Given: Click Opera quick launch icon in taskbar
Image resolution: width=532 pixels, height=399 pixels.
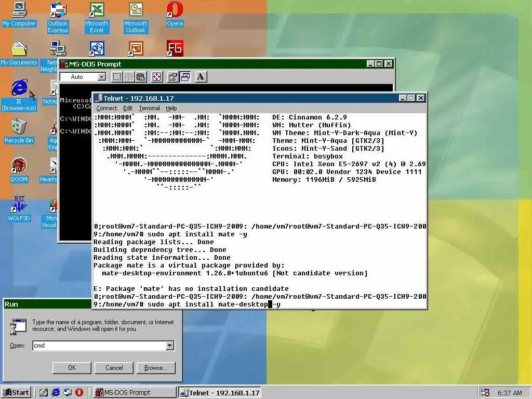Looking at the screenshot, I should [79, 393].
